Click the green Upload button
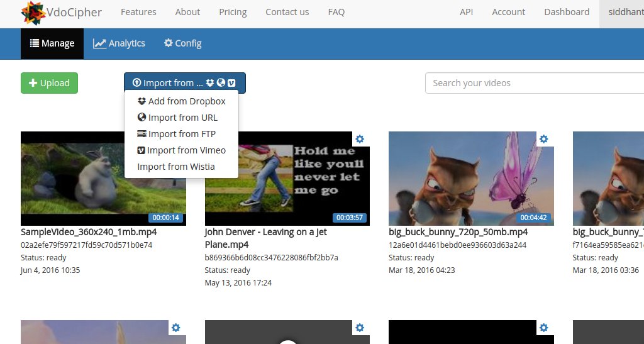 49,83
